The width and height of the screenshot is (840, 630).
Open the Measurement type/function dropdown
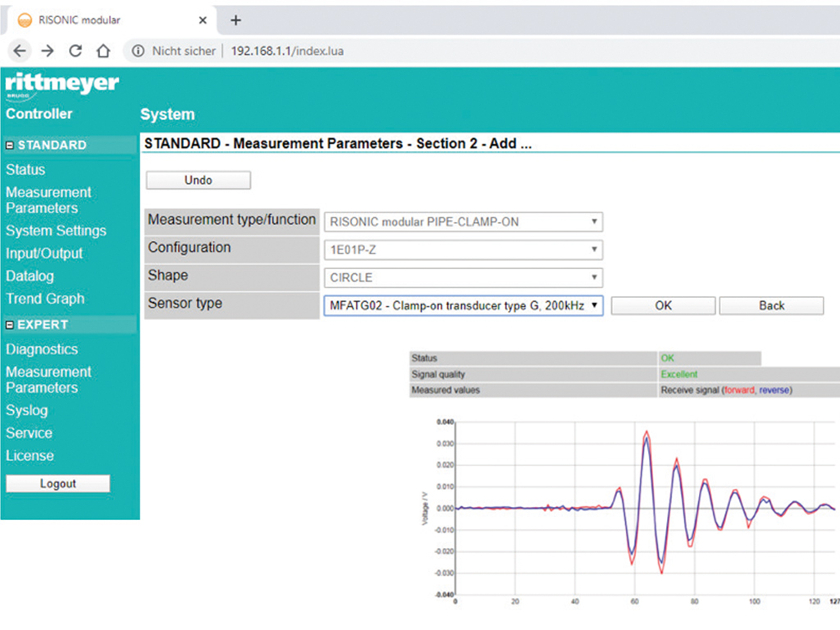463,221
